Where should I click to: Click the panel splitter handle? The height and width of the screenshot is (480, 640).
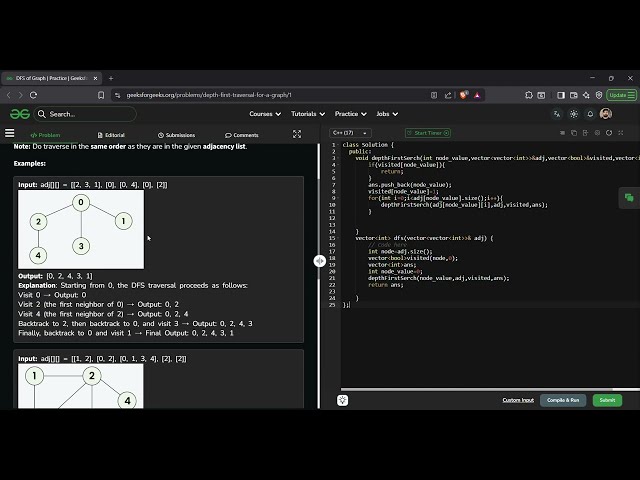pyautogui.click(x=320, y=261)
